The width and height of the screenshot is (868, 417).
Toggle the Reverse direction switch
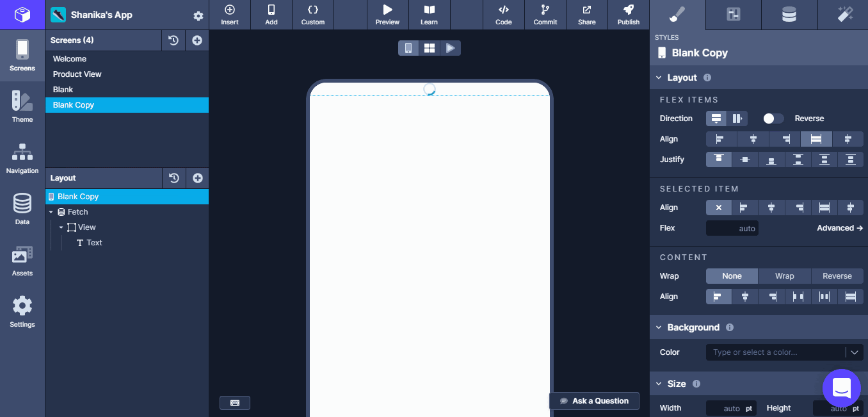(773, 119)
